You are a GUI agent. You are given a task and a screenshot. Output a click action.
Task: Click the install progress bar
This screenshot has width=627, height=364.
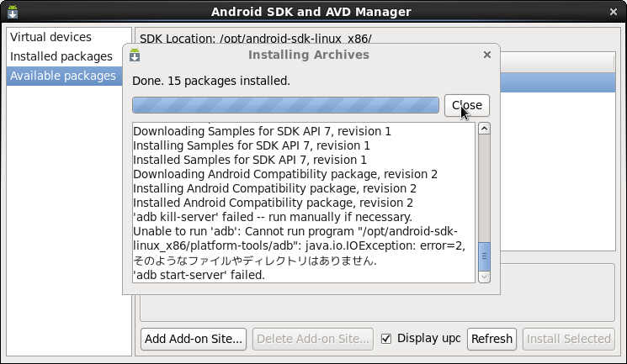tap(285, 105)
